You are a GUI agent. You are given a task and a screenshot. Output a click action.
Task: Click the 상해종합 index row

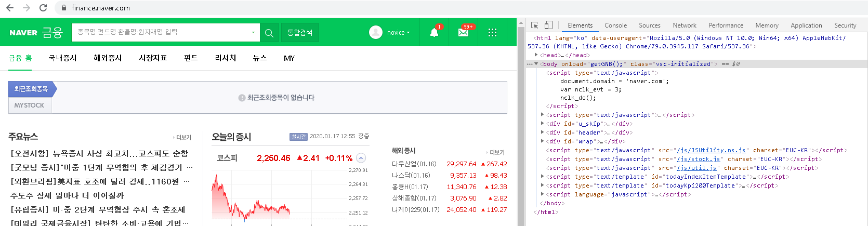(x=450, y=198)
